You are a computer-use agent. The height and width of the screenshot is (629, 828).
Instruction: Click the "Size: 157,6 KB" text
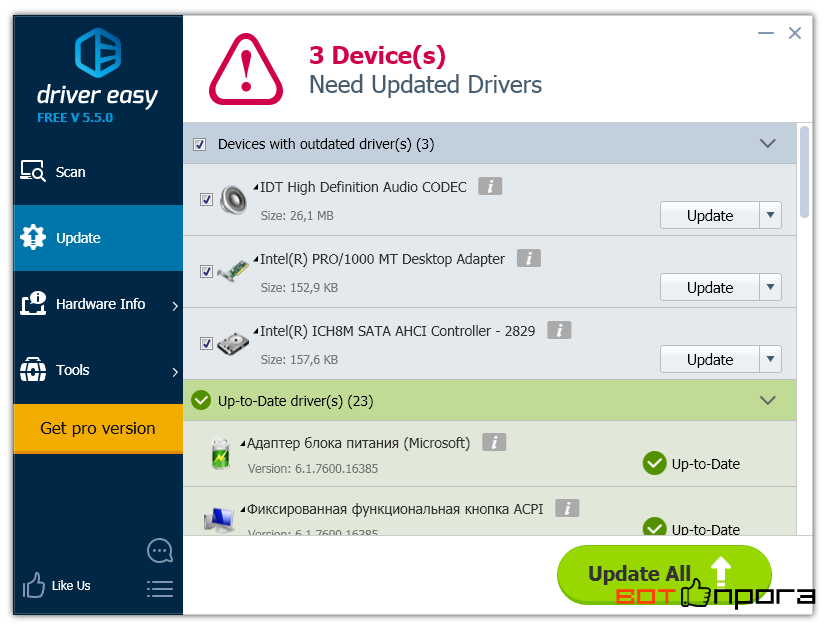point(299,360)
